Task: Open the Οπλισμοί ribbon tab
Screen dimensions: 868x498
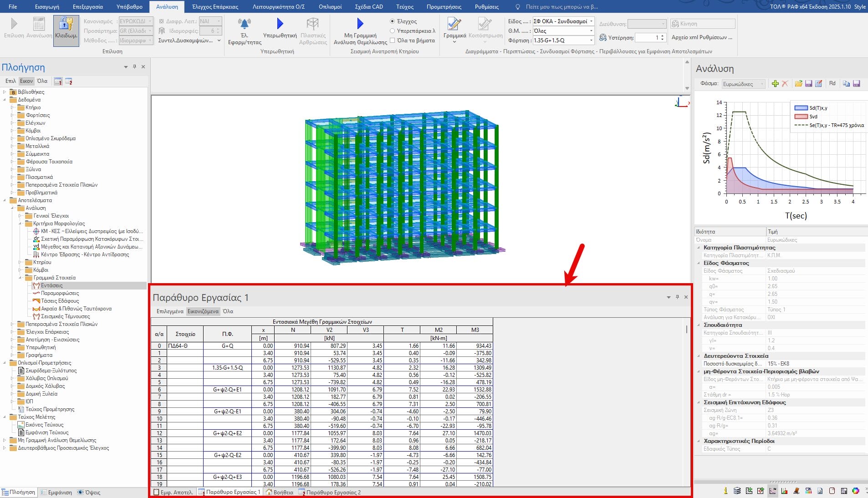Action: tap(330, 7)
